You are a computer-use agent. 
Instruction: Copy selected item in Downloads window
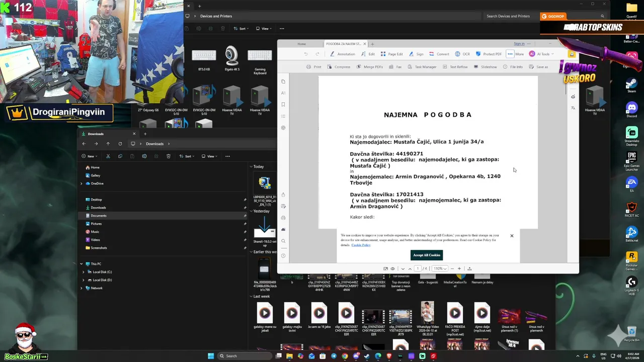(x=120, y=156)
